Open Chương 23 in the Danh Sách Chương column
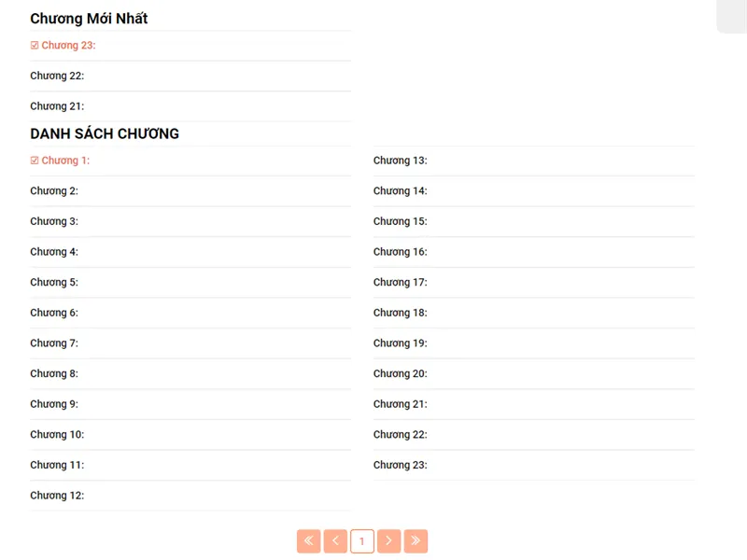747x560 pixels. coord(400,465)
